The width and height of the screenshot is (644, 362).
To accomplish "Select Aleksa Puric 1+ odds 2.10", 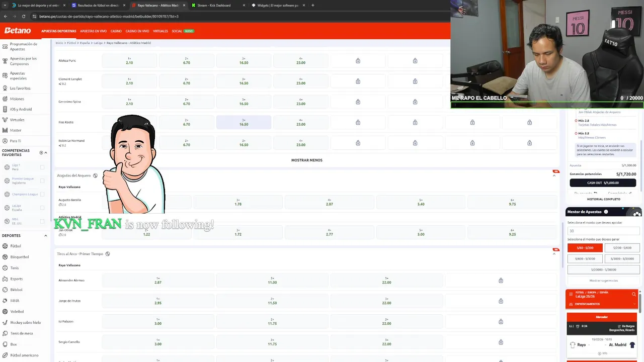I will pyautogui.click(x=129, y=60).
